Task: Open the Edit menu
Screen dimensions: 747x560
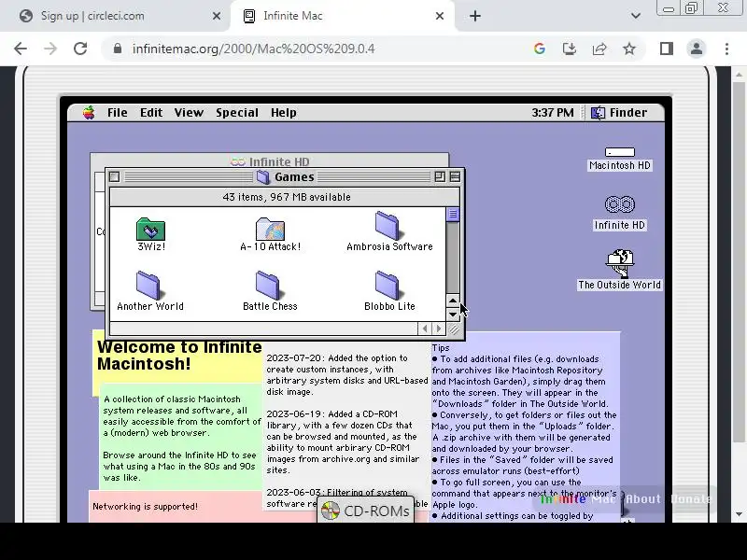Action: (x=151, y=113)
